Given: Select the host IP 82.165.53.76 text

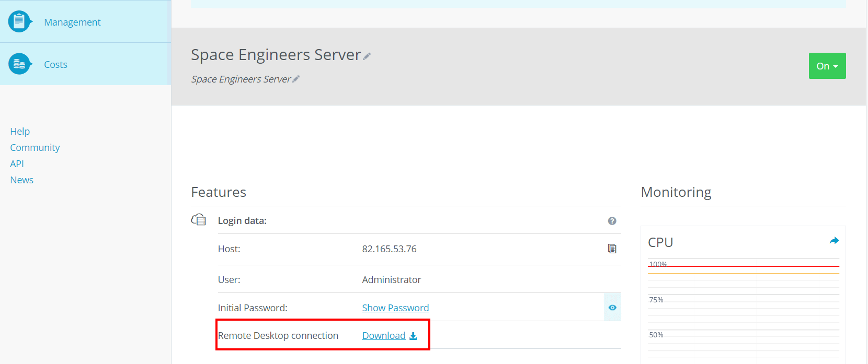Looking at the screenshot, I should pyautogui.click(x=389, y=249).
